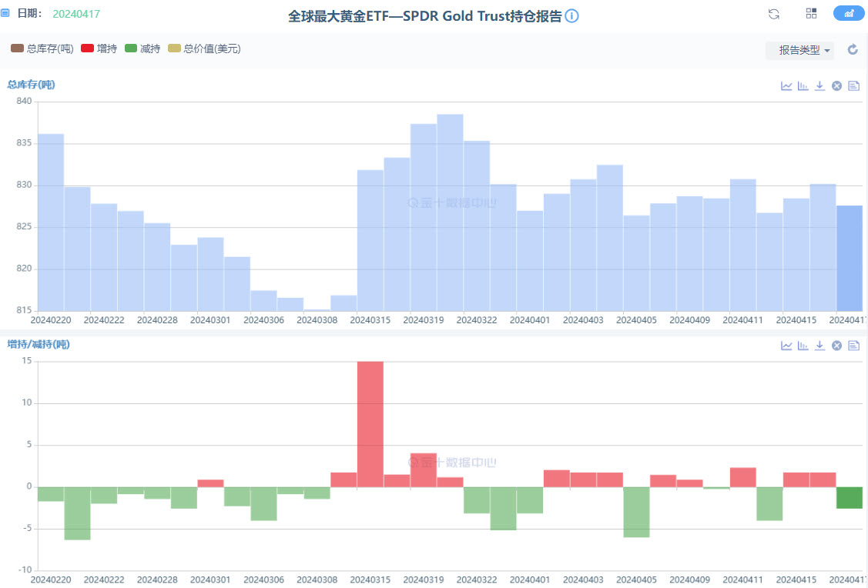Switch to grid view using the four-squares icon
The width and height of the screenshot is (868, 588).
click(x=811, y=13)
